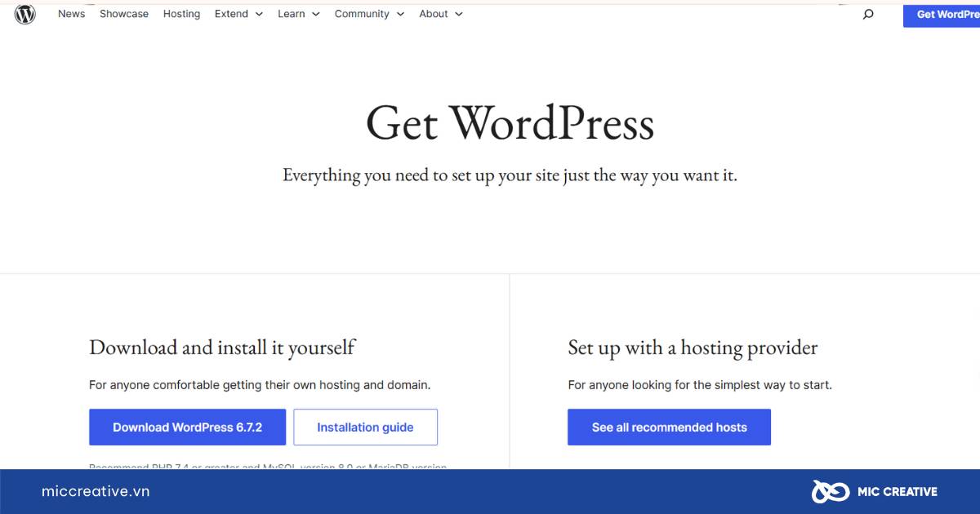980x514 pixels.
Task: Open the Hosting menu item
Action: point(181,14)
